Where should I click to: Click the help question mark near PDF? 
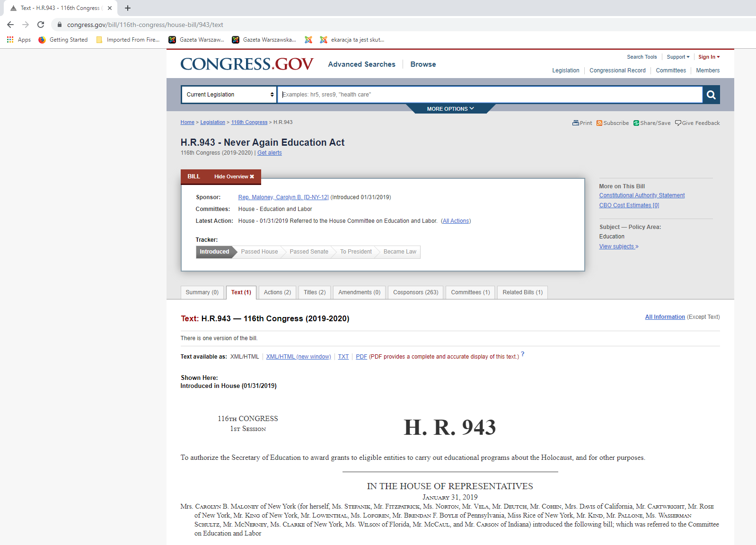pos(523,354)
